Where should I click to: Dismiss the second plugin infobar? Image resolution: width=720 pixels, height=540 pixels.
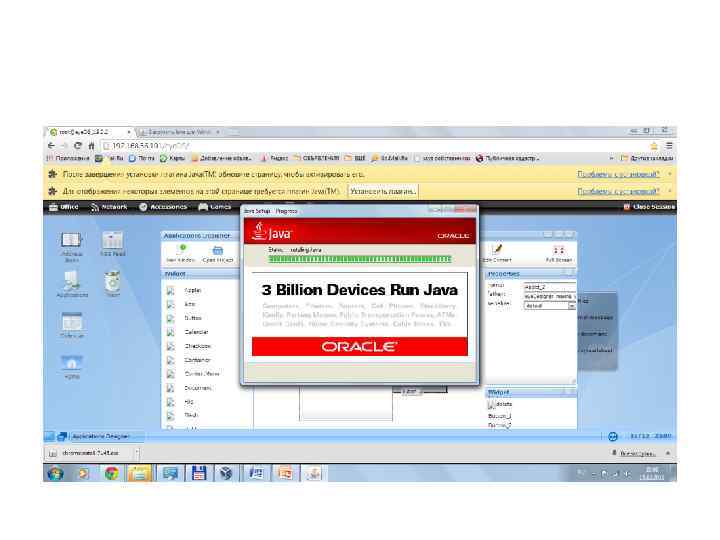tap(669, 191)
